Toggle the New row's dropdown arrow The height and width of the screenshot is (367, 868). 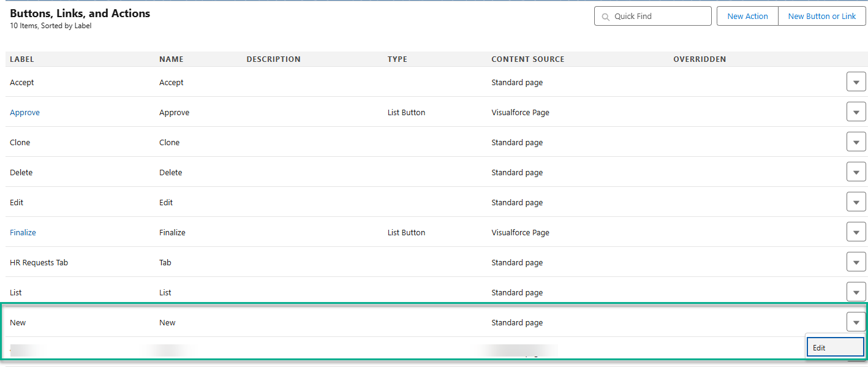point(856,322)
